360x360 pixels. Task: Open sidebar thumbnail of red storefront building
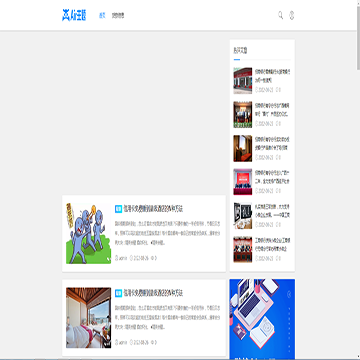[x=243, y=81]
